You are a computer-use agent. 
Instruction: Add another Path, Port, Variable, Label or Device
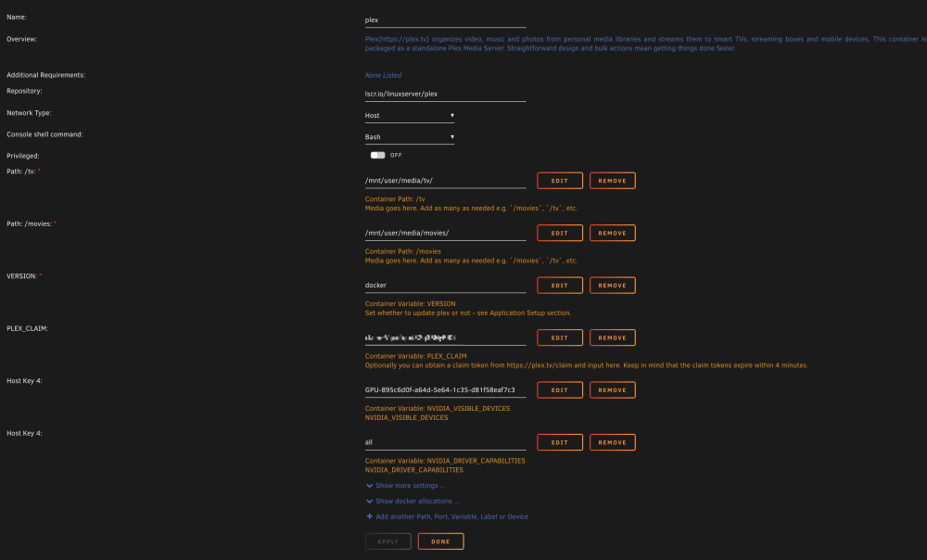451,516
